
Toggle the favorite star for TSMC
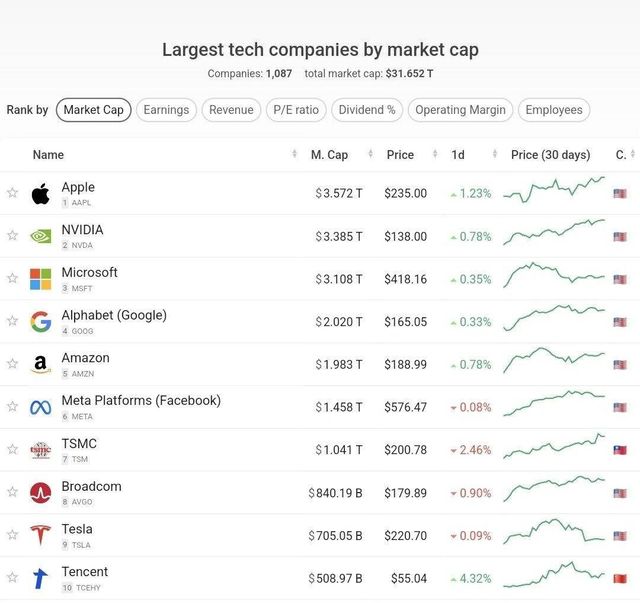pyautogui.click(x=12, y=450)
